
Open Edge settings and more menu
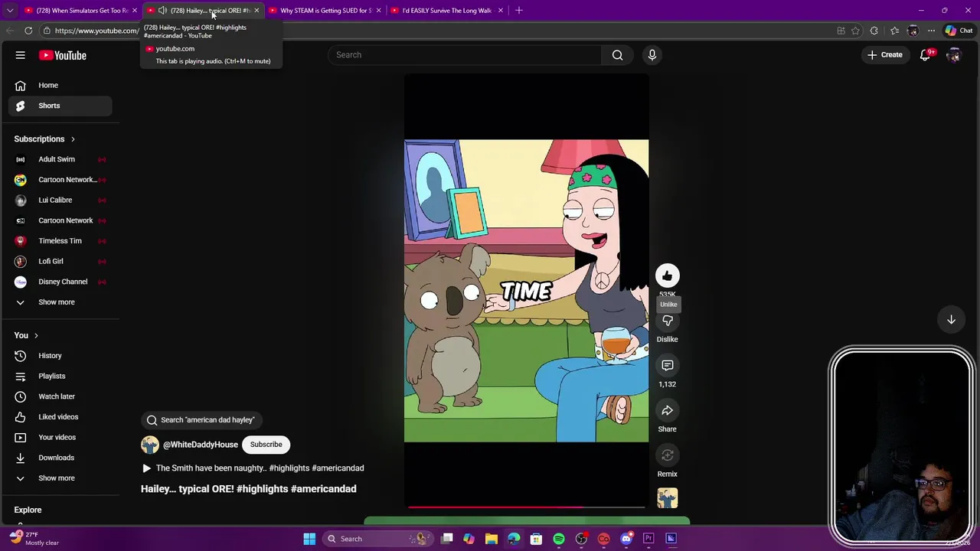coord(931,31)
